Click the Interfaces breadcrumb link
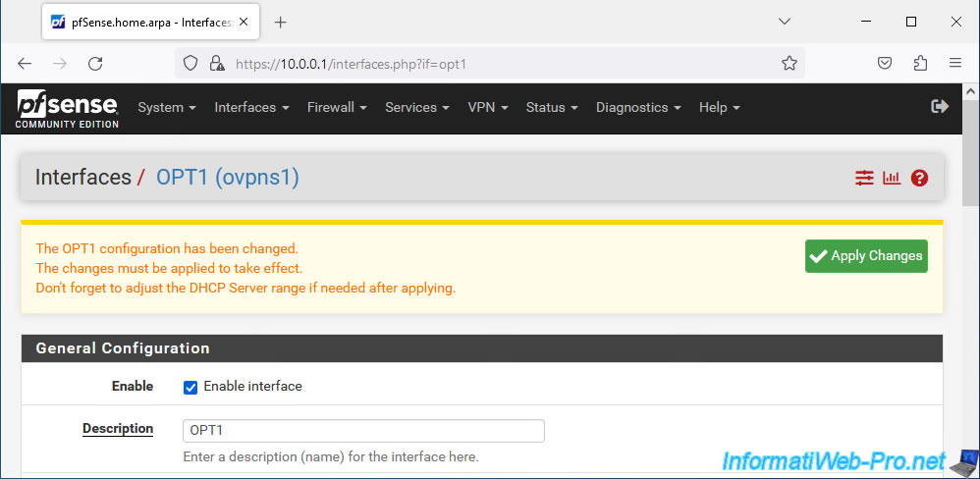The image size is (980, 479). (83, 178)
